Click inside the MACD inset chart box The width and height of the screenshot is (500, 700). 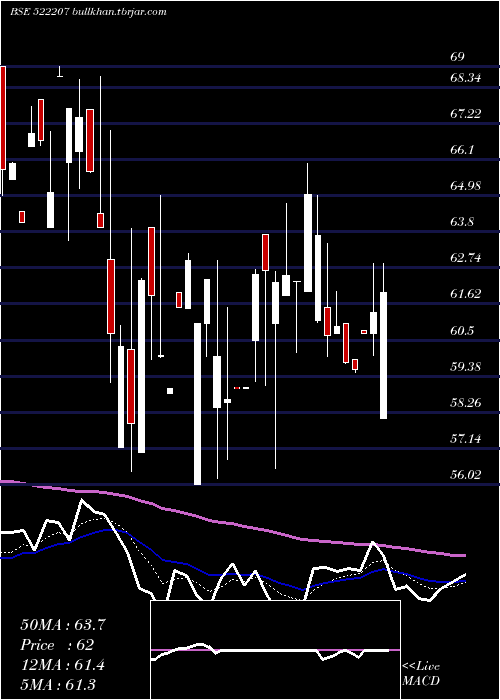point(275,650)
